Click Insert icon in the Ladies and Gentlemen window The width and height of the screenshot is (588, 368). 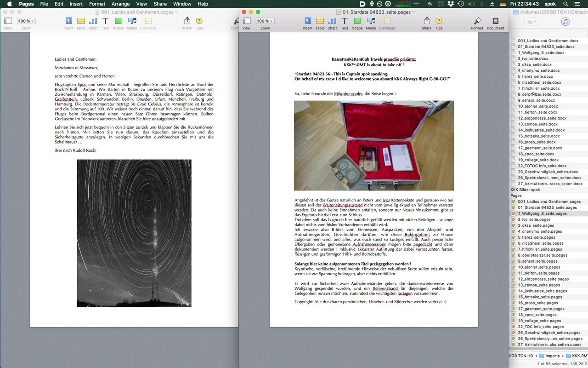tap(68, 21)
